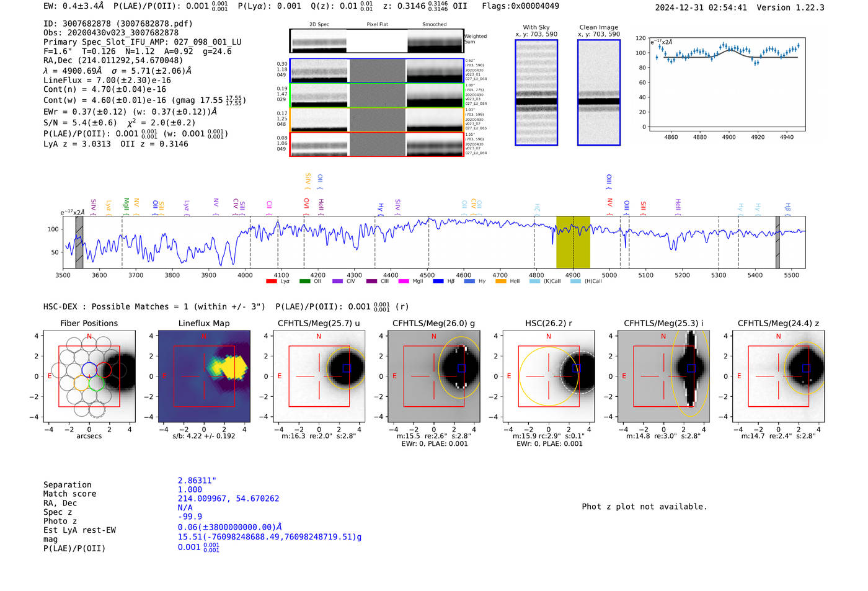
Task: Open the Lineflux Map thumbnail
Action: (204, 376)
